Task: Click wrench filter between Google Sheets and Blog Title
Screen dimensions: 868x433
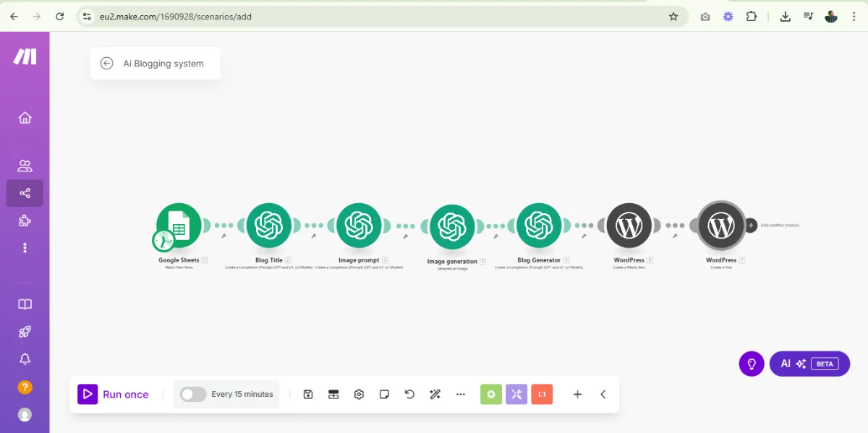Action: click(224, 236)
